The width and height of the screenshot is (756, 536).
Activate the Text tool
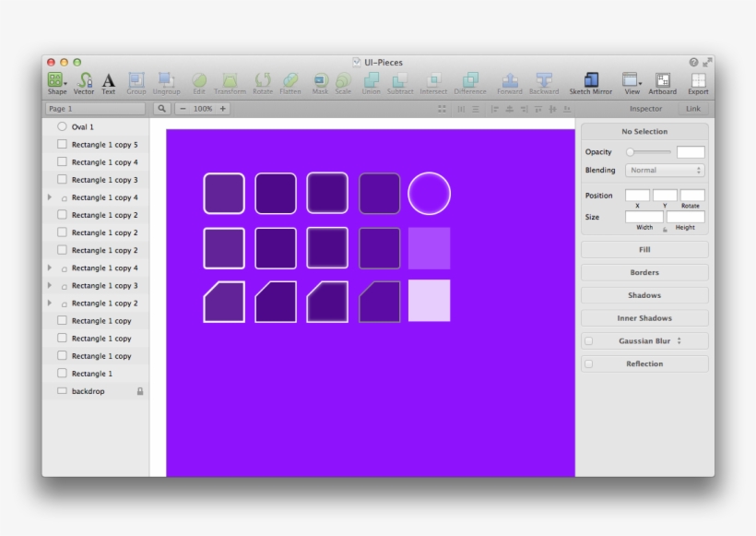(108, 81)
